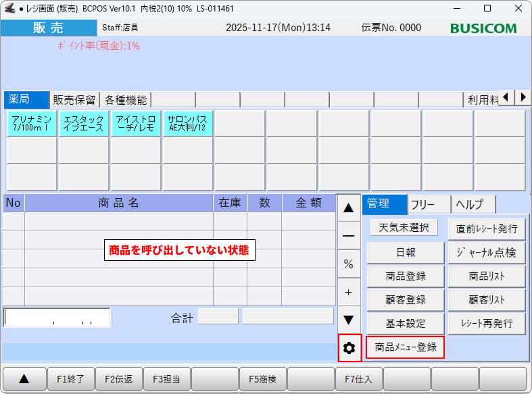
Task: Click the gear settings icon
Action: click(x=349, y=348)
